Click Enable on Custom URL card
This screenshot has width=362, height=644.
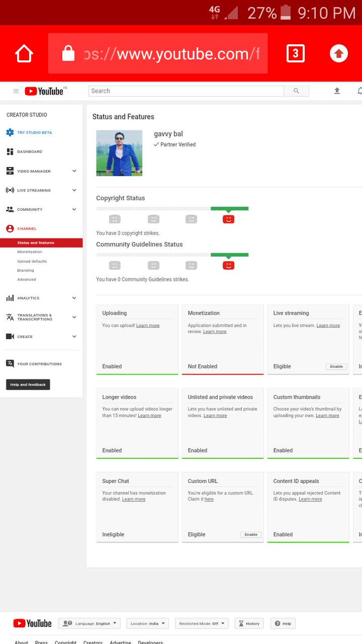tap(251, 535)
